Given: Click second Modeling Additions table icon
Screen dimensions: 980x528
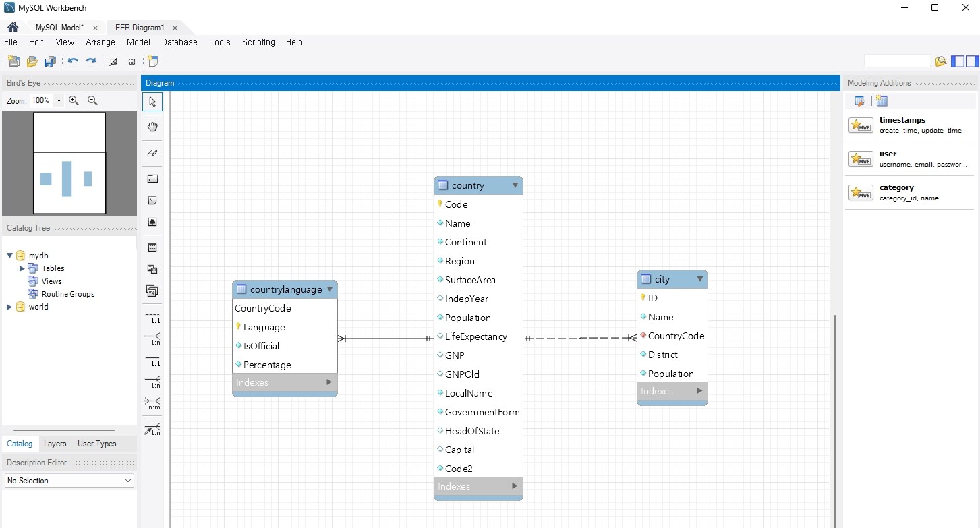Looking at the screenshot, I should coord(882,101).
